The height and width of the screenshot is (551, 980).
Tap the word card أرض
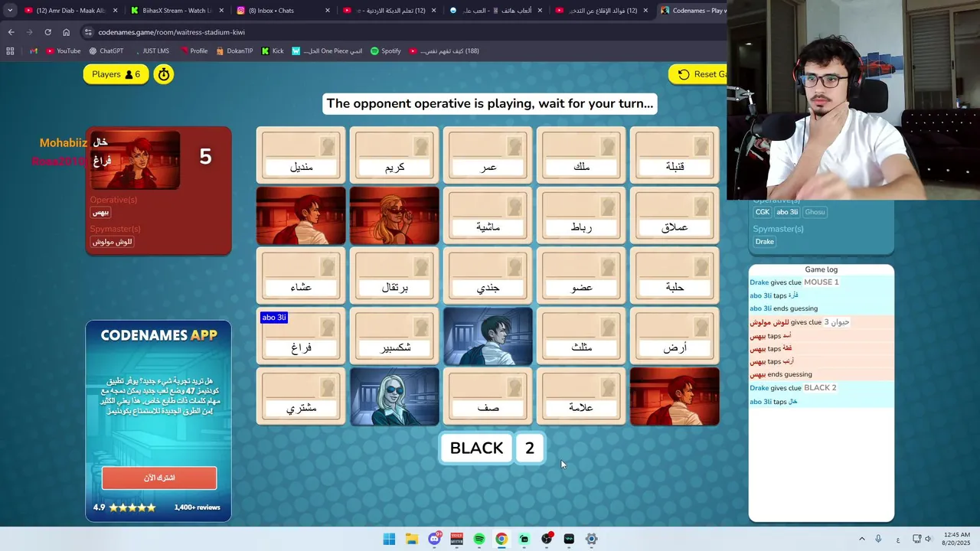click(675, 336)
